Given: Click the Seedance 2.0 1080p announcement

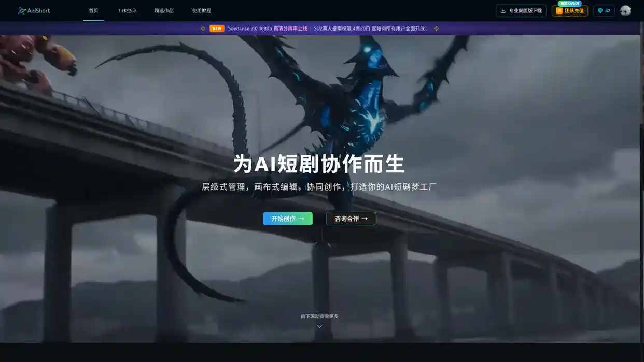Looking at the screenshot, I should [x=268, y=28].
